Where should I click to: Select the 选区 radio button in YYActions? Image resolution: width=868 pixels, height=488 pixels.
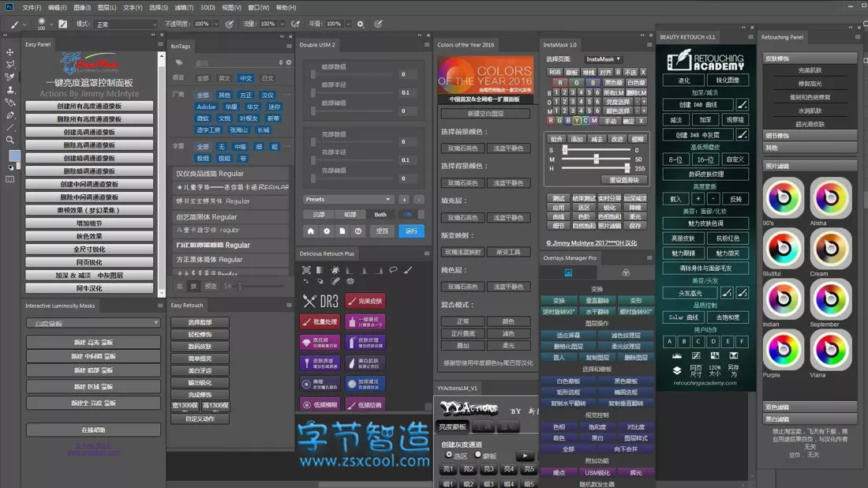tap(449, 455)
